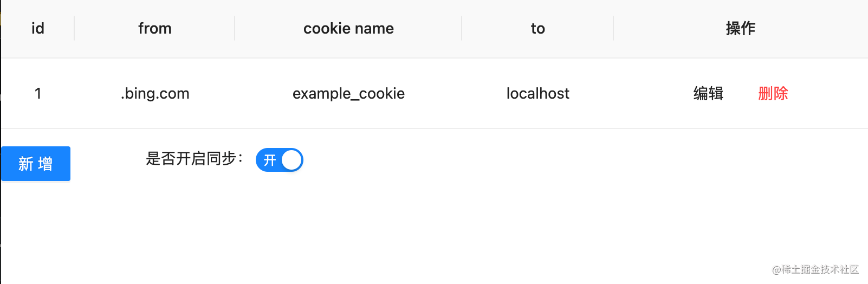This screenshot has width=868, height=284.
Task: Select the id cell showing 1
Action: click(38, 93)
